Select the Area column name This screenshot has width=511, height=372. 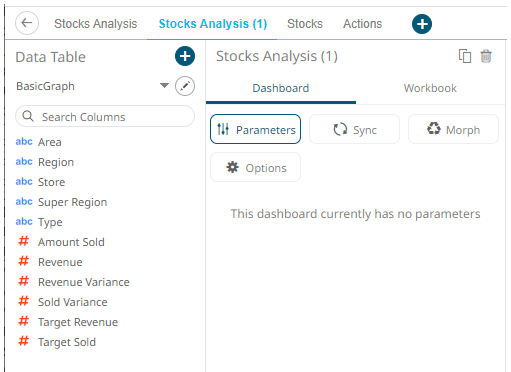click(x=50, y=142)
